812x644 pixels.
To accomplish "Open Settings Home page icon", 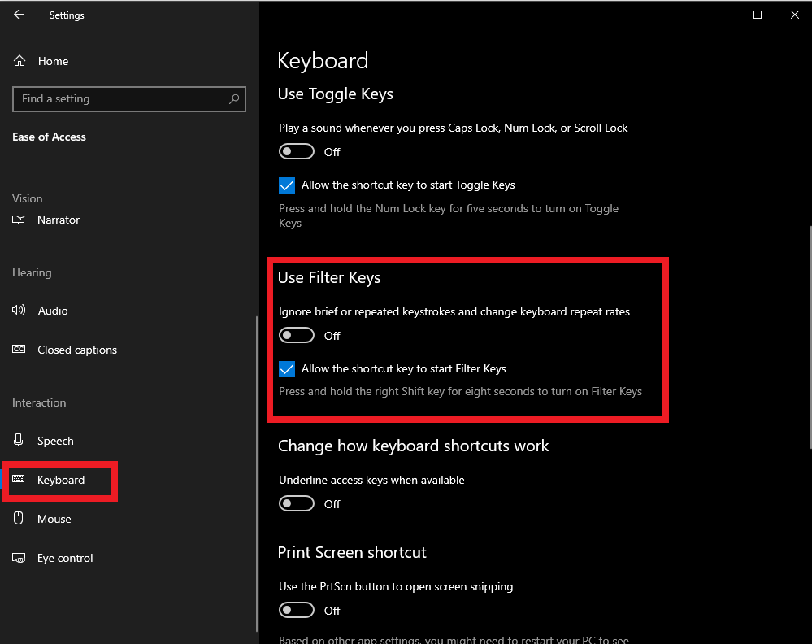I will [x=20, y=61].
